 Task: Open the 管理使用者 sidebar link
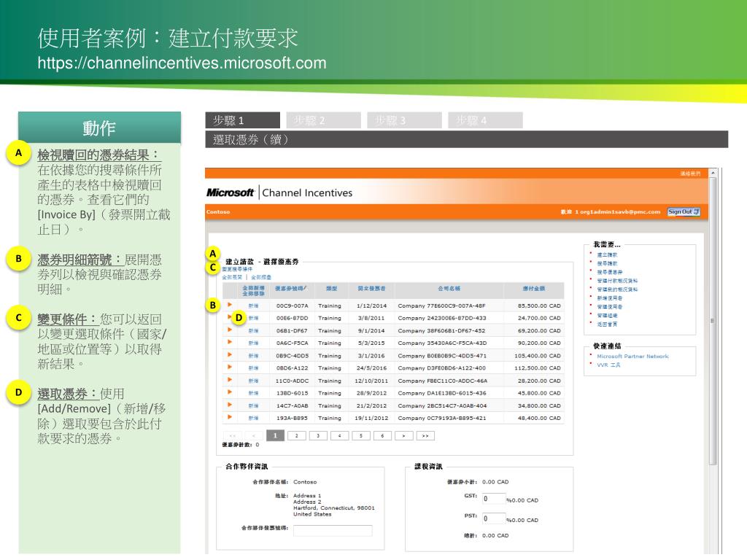(x=609, y=307)
